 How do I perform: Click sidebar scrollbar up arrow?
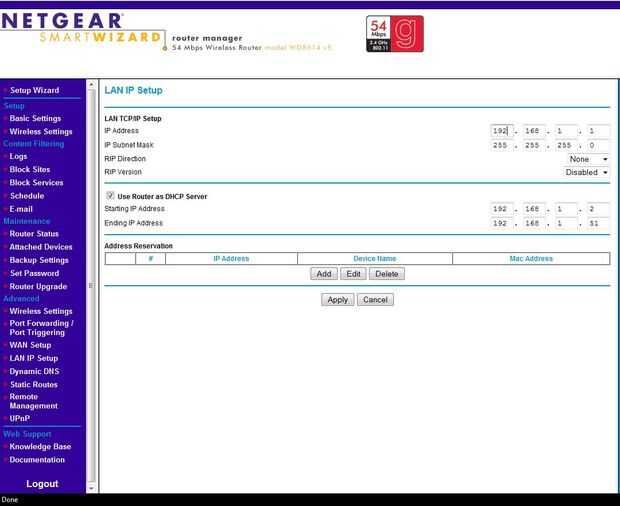(91, 84)
